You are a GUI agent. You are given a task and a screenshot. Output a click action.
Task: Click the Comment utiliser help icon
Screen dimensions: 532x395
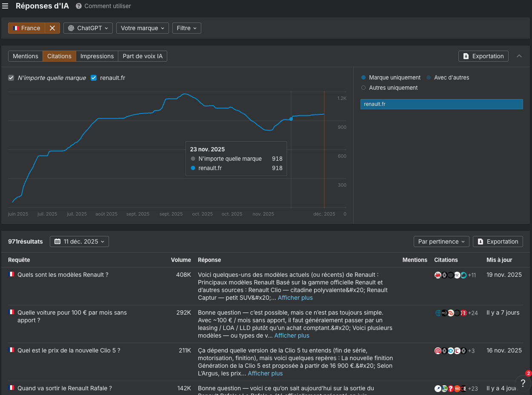pyautogui.click(x=79, y=6)
